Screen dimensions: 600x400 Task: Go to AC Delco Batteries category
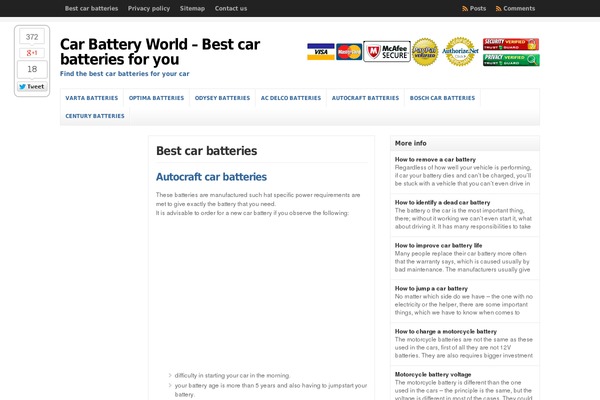[291, 98]
